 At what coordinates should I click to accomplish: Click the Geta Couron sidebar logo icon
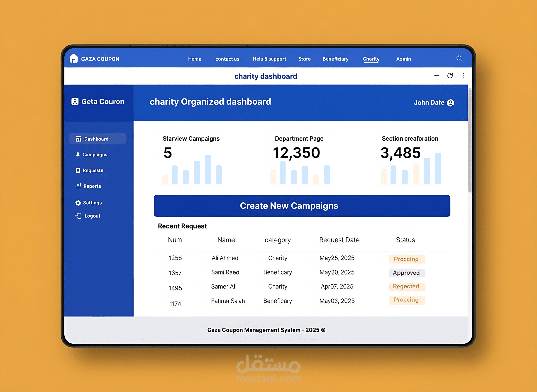pos(75,102)
